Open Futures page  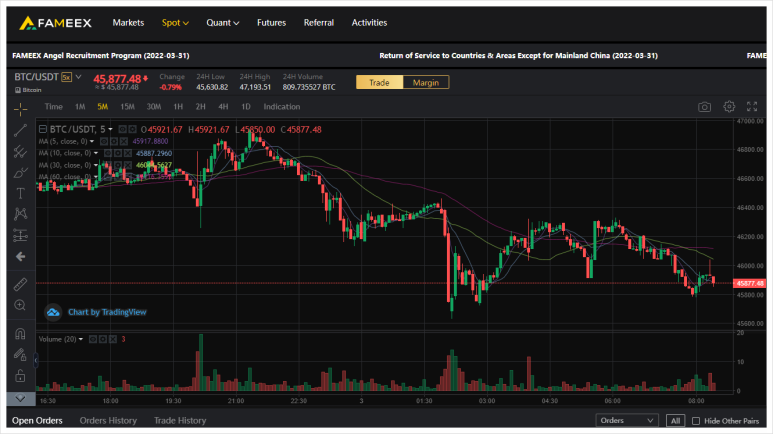[x=271, y=23]
